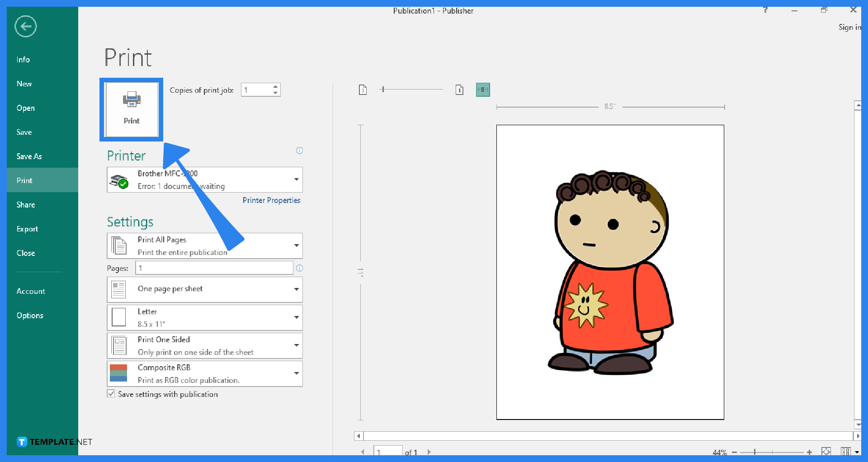Screen dimensions: 868x462
Task: Click the Printer Properties link
Action: (x=271, y=200)
